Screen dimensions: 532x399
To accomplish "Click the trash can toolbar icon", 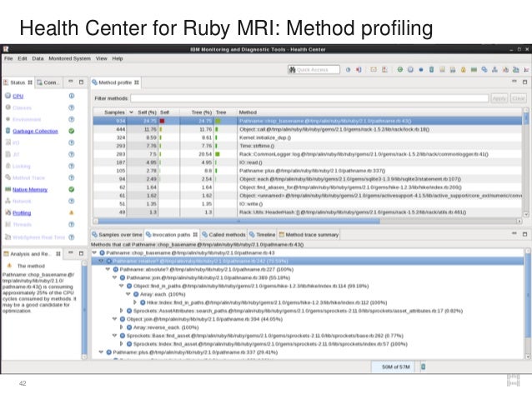I will (432, 69).
